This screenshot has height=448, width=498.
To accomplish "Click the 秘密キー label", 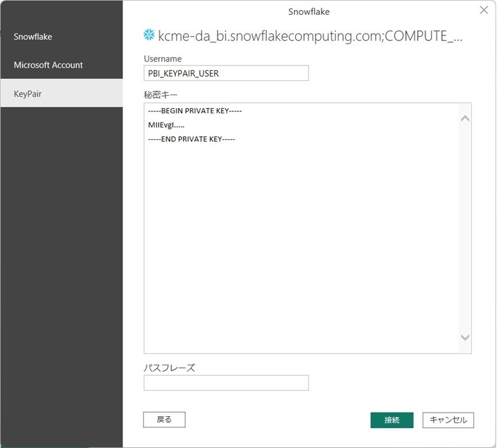I will click(x=160, y=95).
